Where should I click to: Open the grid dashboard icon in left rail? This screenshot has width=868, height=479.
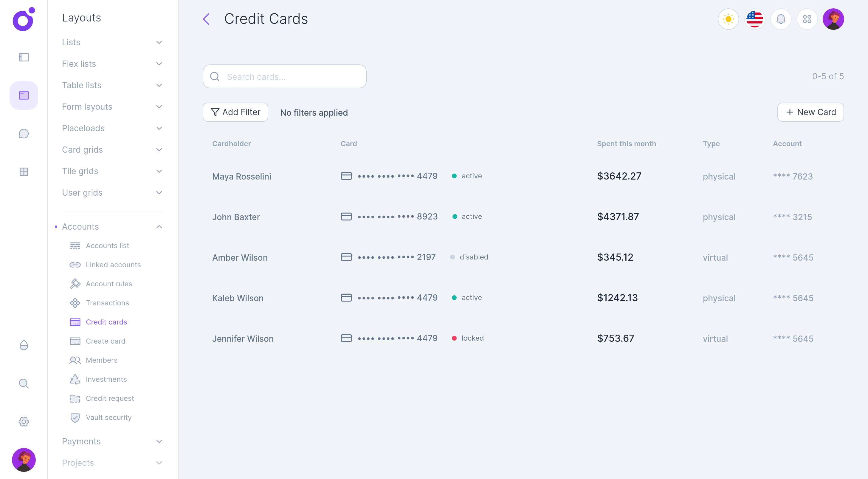[24, 171]
